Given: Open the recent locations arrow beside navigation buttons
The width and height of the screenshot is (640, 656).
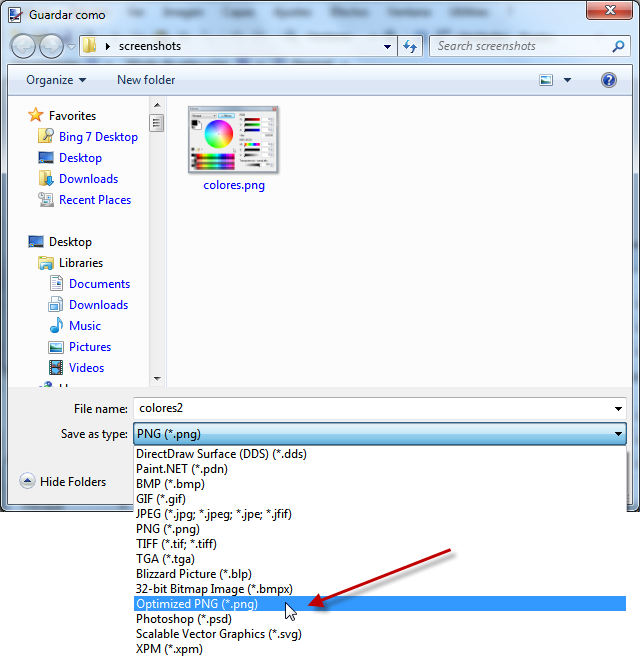Looking at the screenshot, I should pyautogui.click(x=72, y=46).
